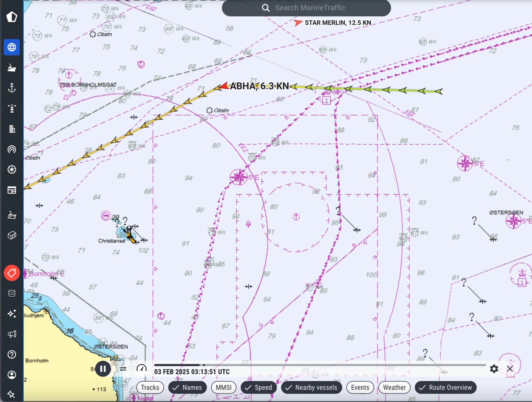
Task: Click the playback timeline progress bar
Action: 320,365
